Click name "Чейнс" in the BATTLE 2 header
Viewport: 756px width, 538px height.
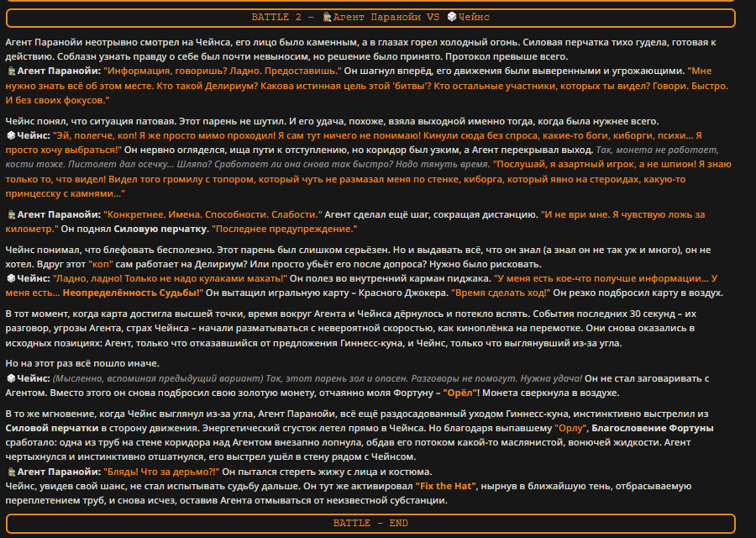pyautogui.click(x=474, y=17)
